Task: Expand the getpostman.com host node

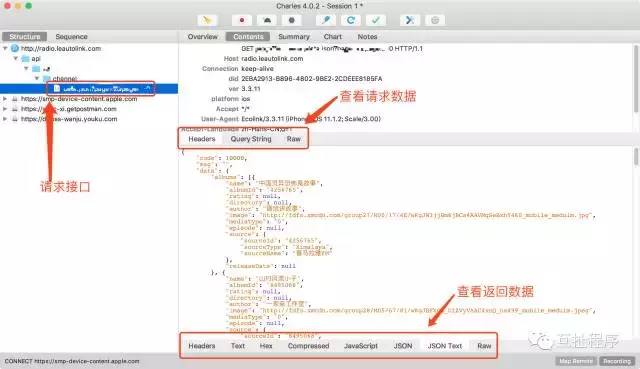Action: click(x=5, y=109)
